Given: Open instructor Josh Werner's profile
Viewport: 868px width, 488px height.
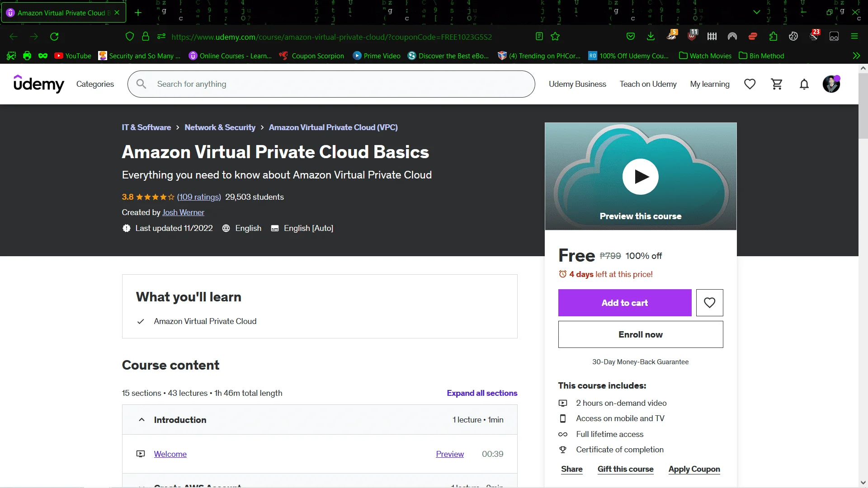Looking at the screenshot, I should (x=183, y=212).
